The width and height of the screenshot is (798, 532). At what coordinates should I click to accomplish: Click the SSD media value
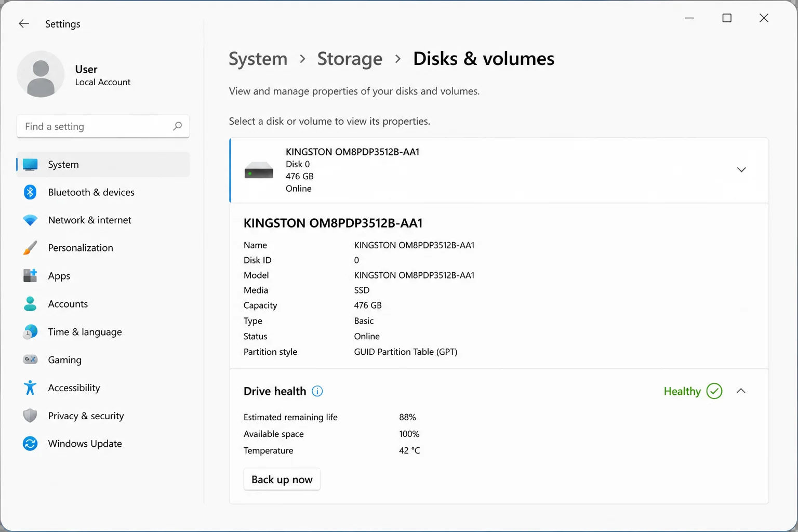pyautogui.click(x=362, y=290)
